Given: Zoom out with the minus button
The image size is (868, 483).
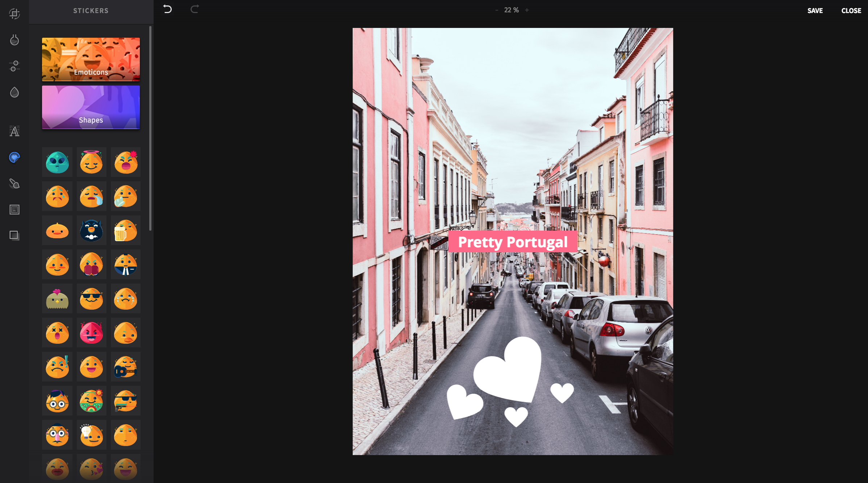Looking at the screenshot, I should (x=497, y=10).
